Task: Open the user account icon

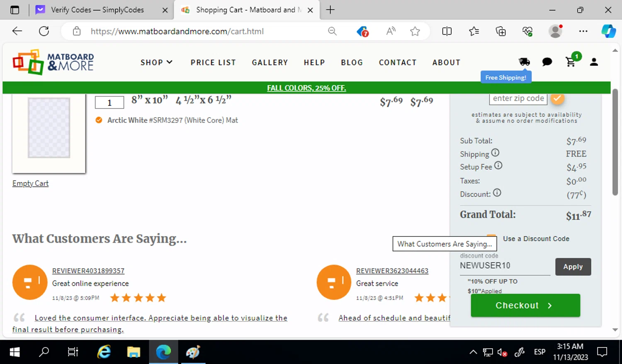Action: pyautogui.click(x=594, y=62)
